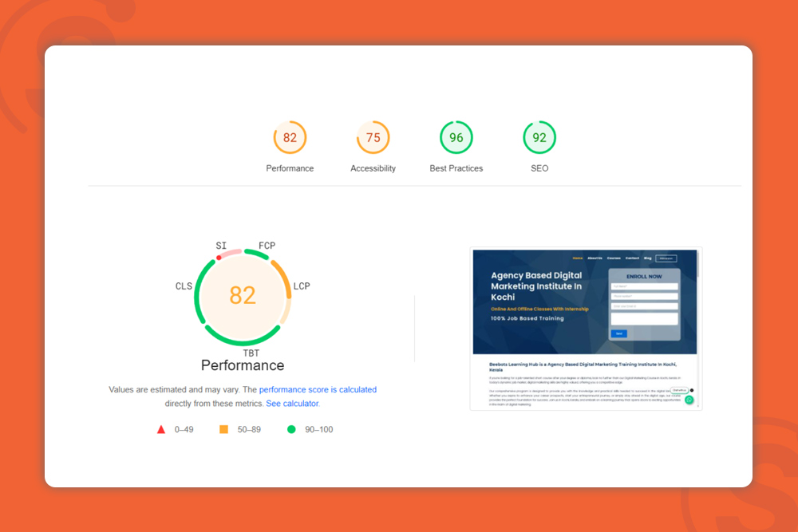The height and width of the screenshot is (532, 798).
Task: Open the website screenshot thumbnail
Action: (586, 329)
